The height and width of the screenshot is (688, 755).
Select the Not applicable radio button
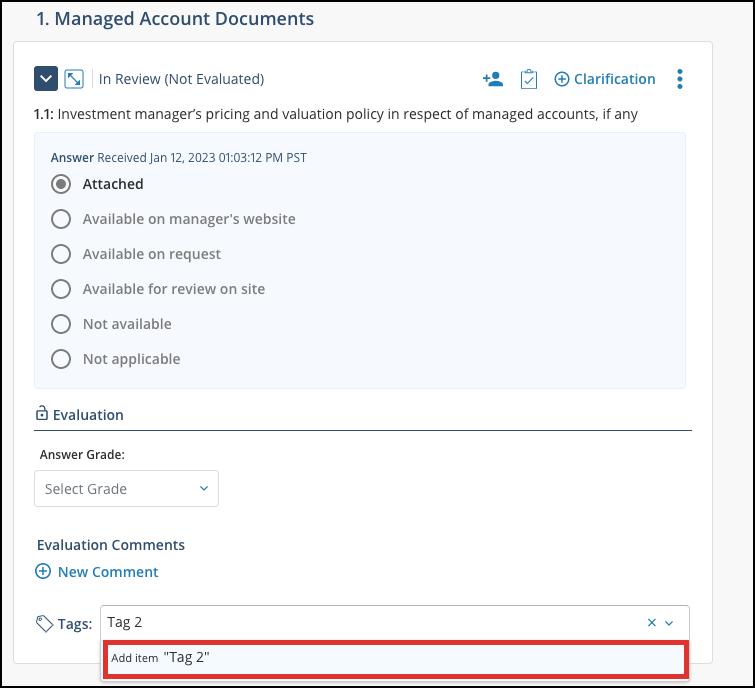click(61, 359)
